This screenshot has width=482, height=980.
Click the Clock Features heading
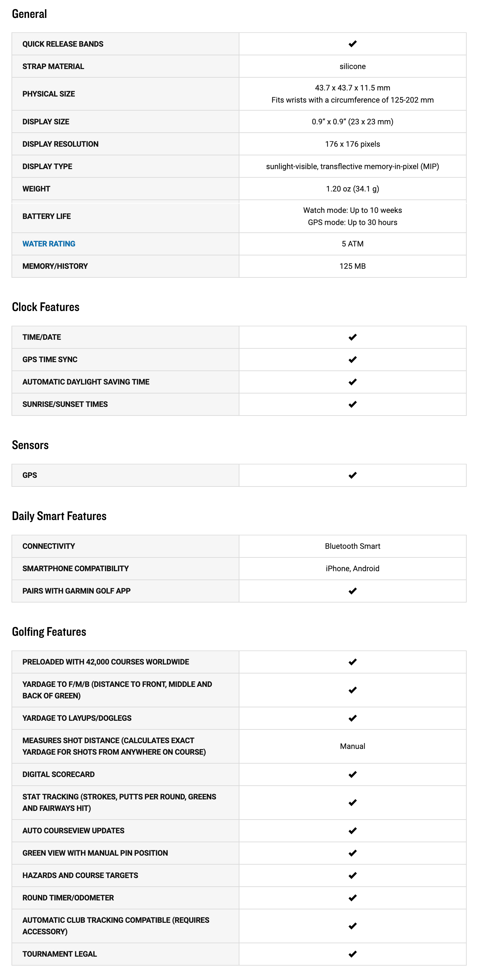[x=46, y=307]
